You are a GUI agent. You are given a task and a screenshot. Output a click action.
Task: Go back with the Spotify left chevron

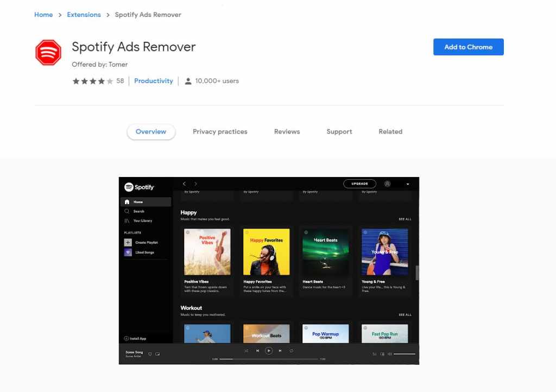(184, 184)
